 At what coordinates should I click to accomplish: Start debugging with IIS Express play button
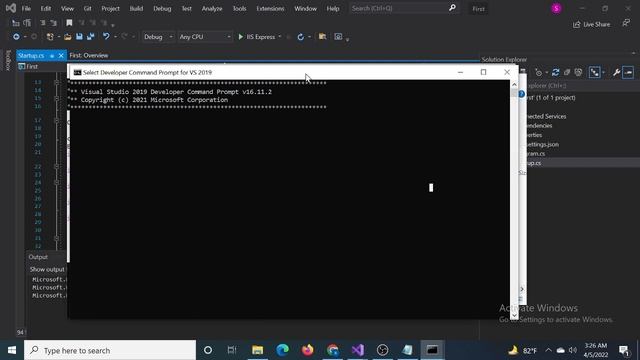(240, 37)
